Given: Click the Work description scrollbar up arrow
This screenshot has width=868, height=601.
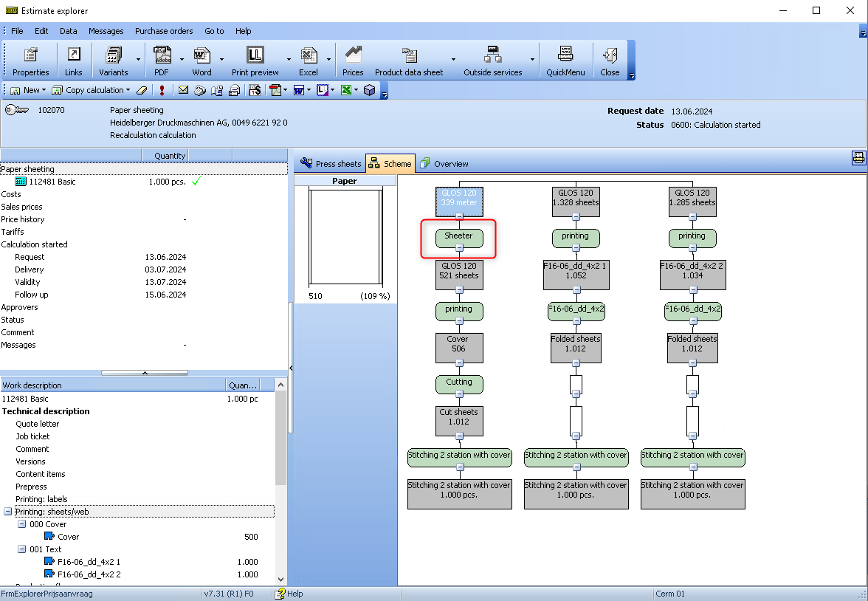Looking at the screenshot, I should [280, 385].
